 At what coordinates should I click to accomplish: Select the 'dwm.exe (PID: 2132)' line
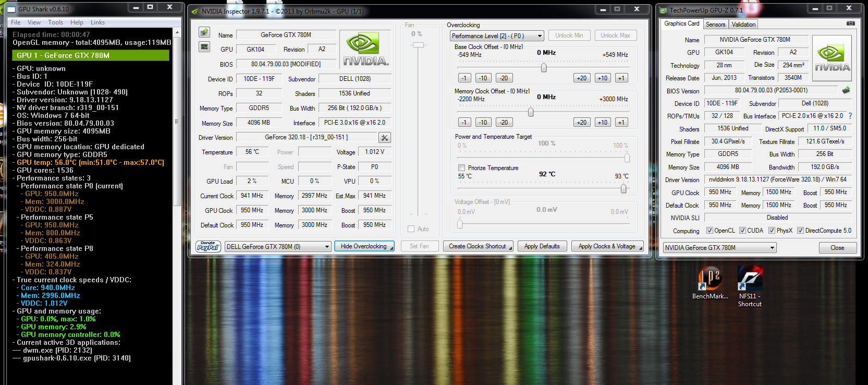57,350
